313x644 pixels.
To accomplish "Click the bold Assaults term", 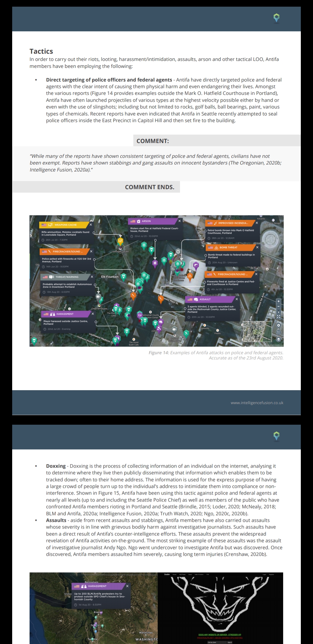I will [x=56, y=520].
